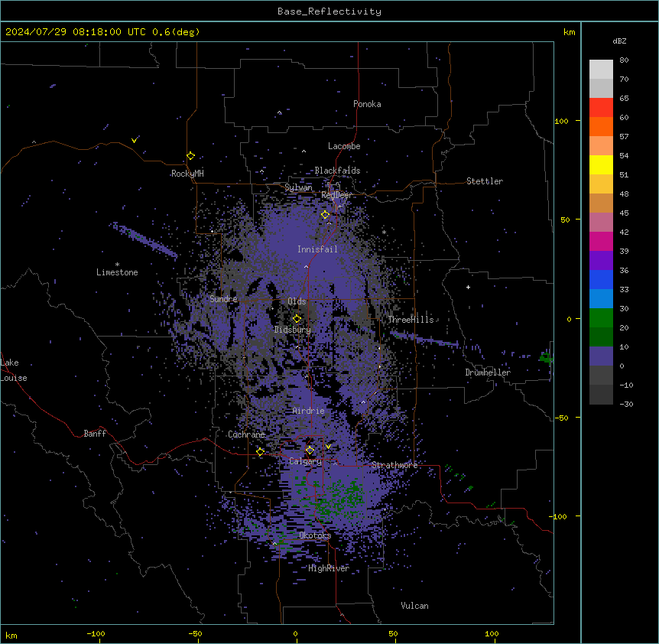Click the Lake Louise label
Viewport: 659px width, 644px height.
pyautogui.click(x=14, y=370)
